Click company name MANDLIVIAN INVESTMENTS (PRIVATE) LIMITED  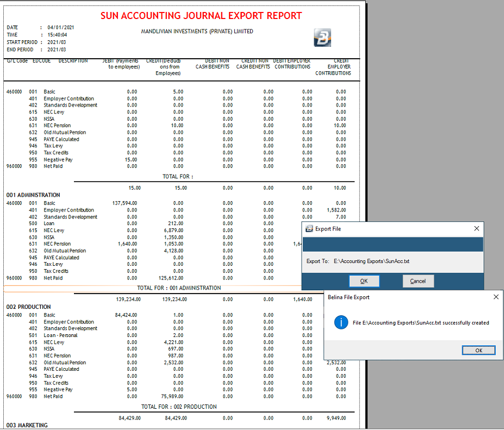point(197,32)
